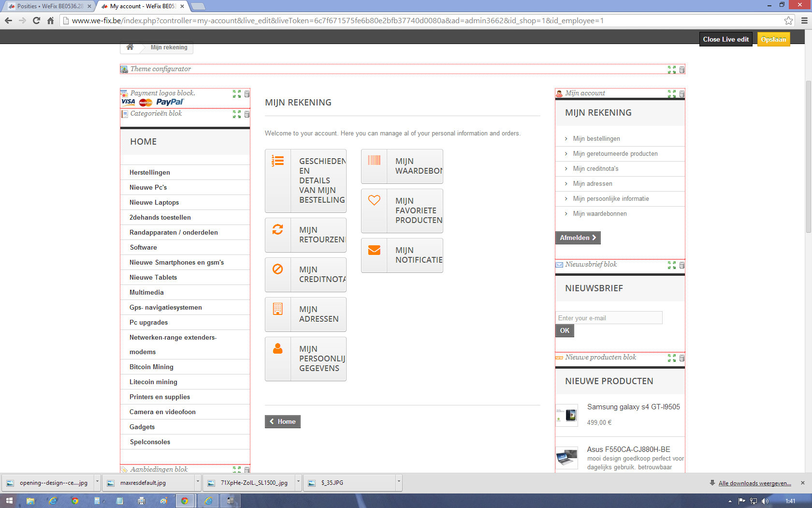Open Samsung galaxy s4 GT-I9505 product link
The image size is (812, 508).
(x=633, y=407)
